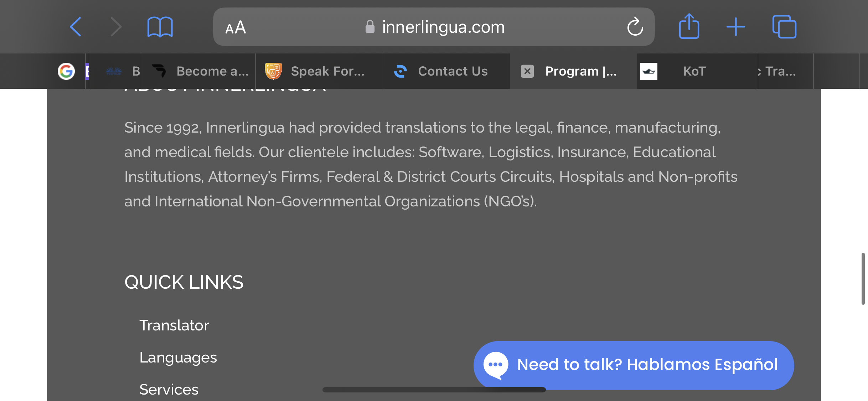Open the AA reader view menu
This screenshot has height=401, width=868.
(236, 27)
